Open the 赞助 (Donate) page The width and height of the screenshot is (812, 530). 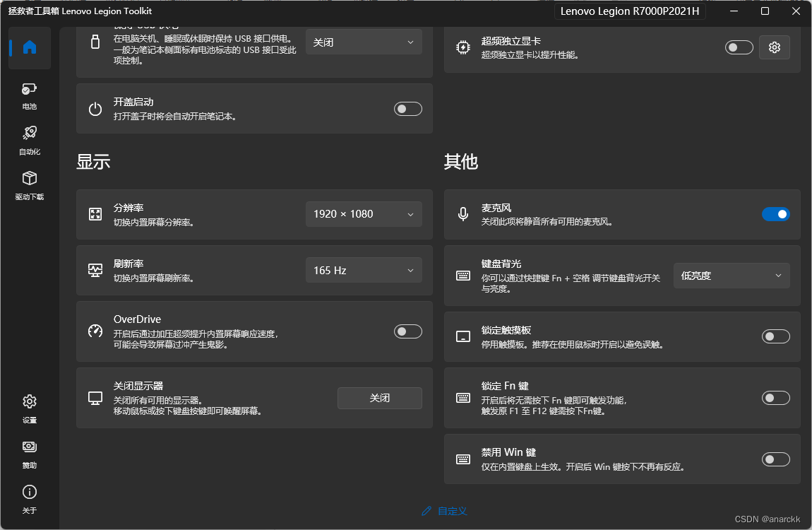coord(30,454)
